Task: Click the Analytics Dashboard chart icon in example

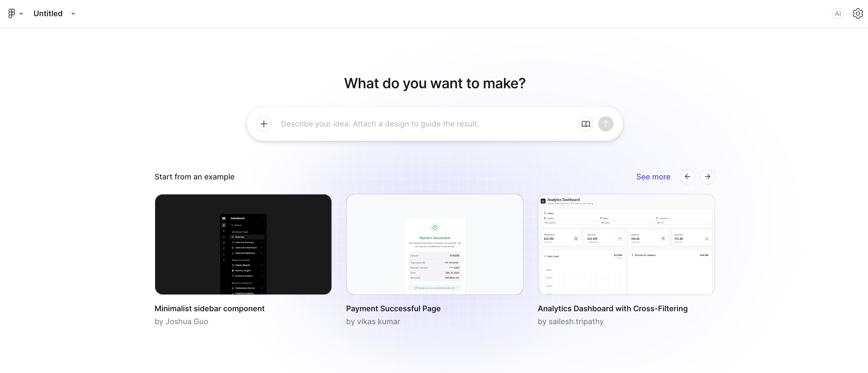Action: (x=543, y=200)
